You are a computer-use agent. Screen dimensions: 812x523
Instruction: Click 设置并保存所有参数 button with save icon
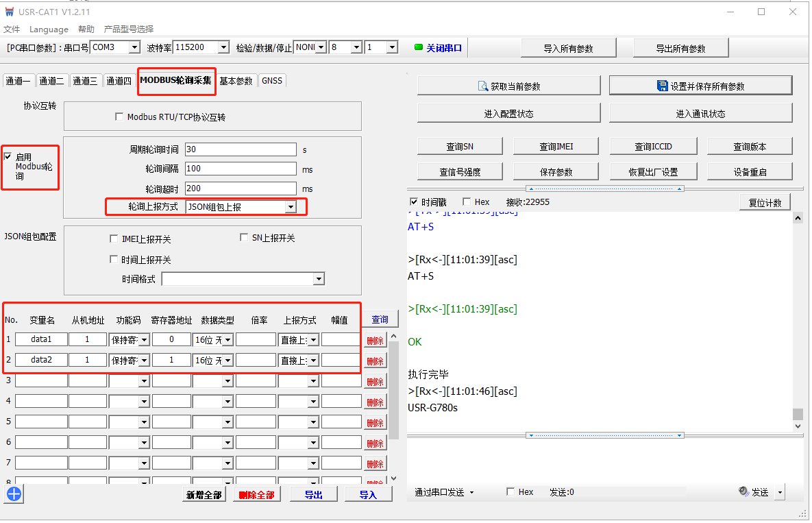point(700,86)
